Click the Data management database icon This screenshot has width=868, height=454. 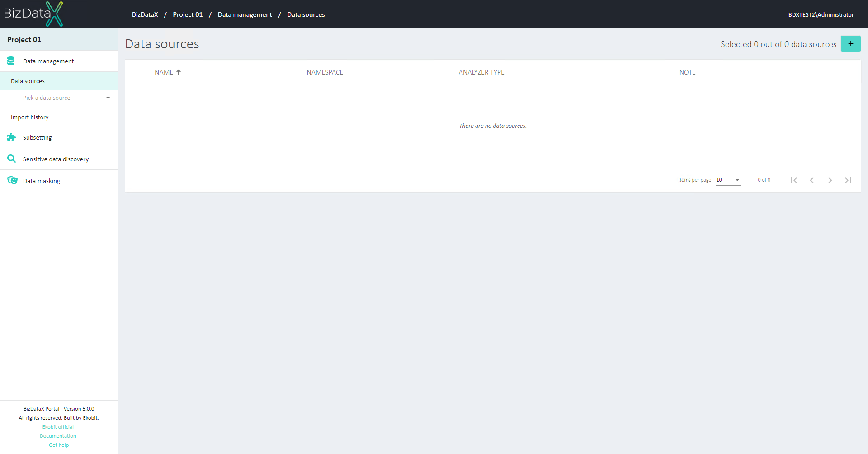pyautogui.click(x=11, y=61)
